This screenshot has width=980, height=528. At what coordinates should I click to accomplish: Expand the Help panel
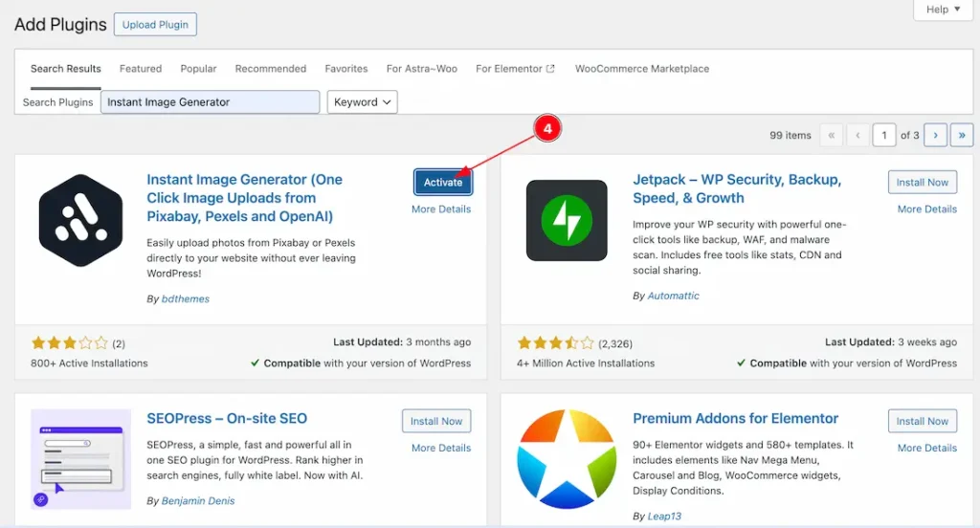point(943,10)
